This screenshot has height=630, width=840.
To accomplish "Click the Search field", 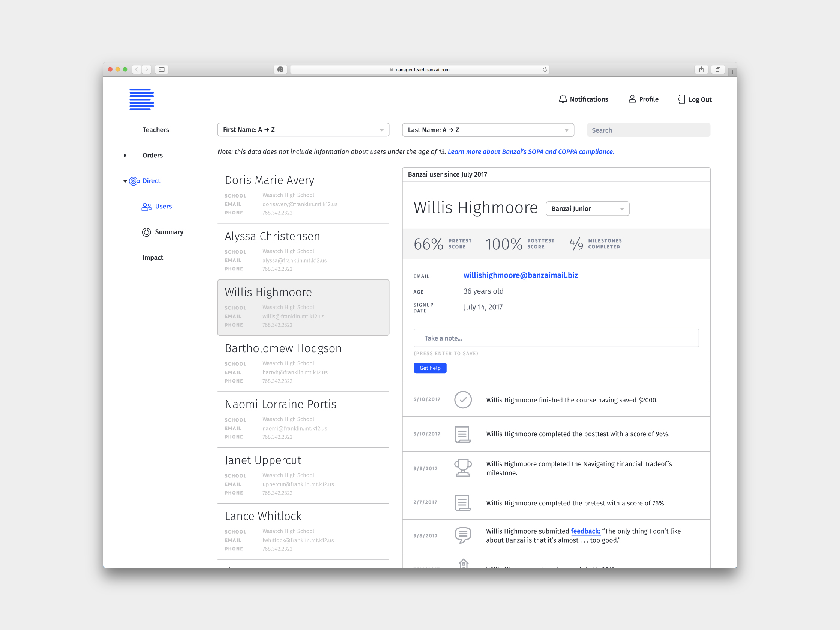I will pyautogui.click(x=648, y=130).
